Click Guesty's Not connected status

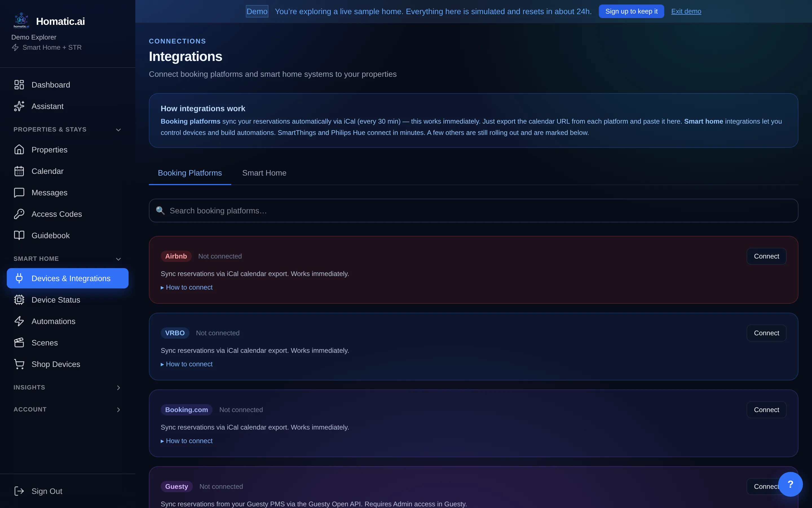pos(221,487)
